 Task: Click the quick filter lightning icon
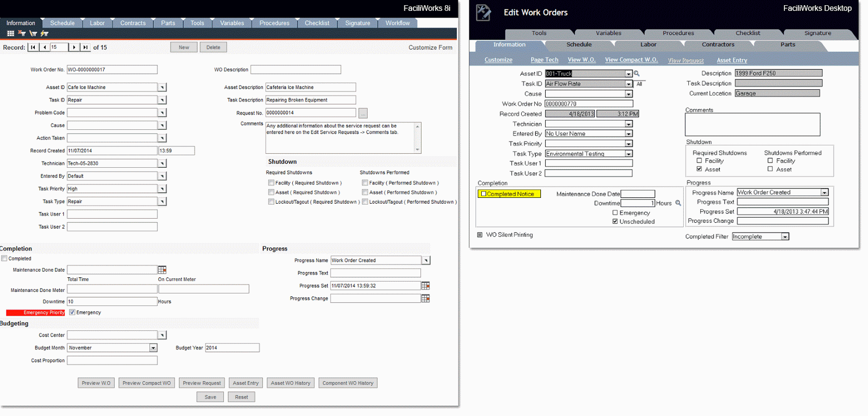(x=45, y=33)
